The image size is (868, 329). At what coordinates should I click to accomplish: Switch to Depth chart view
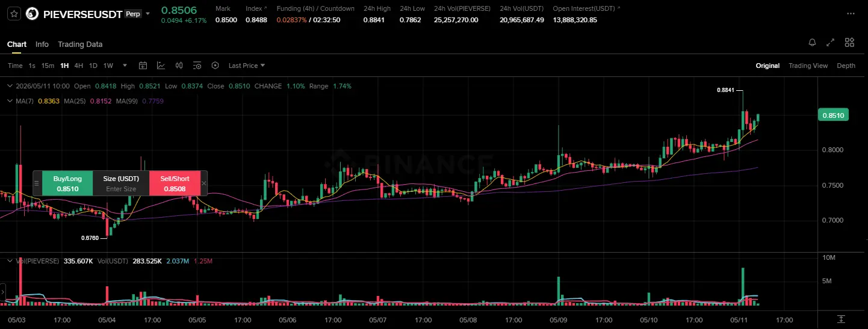coord(846,66)
